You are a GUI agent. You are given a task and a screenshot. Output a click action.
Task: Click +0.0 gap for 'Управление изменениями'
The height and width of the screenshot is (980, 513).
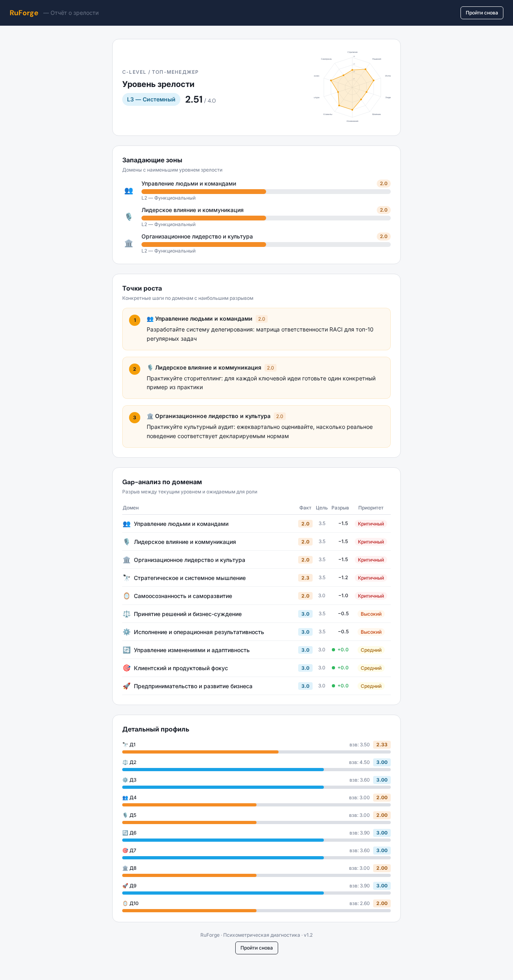340,650
